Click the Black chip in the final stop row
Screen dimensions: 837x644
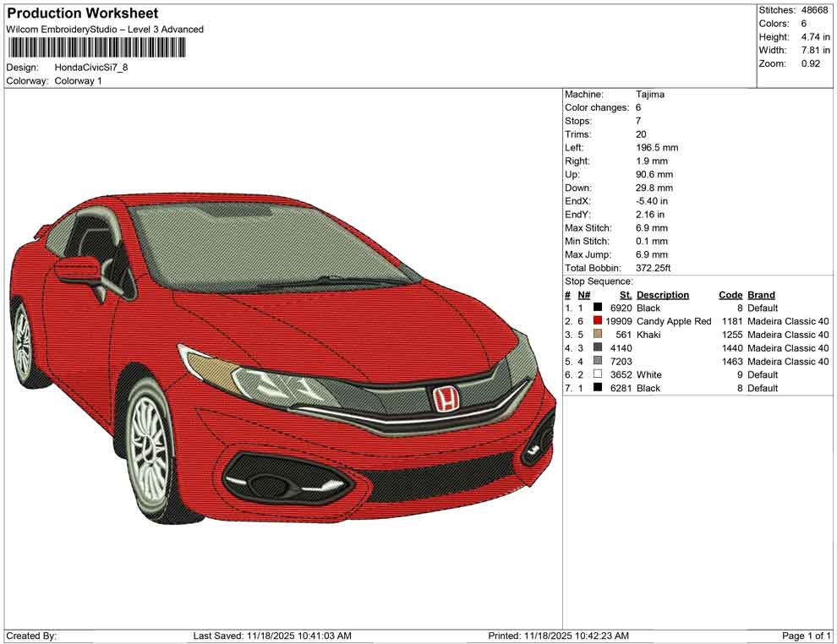pos(597,388)
